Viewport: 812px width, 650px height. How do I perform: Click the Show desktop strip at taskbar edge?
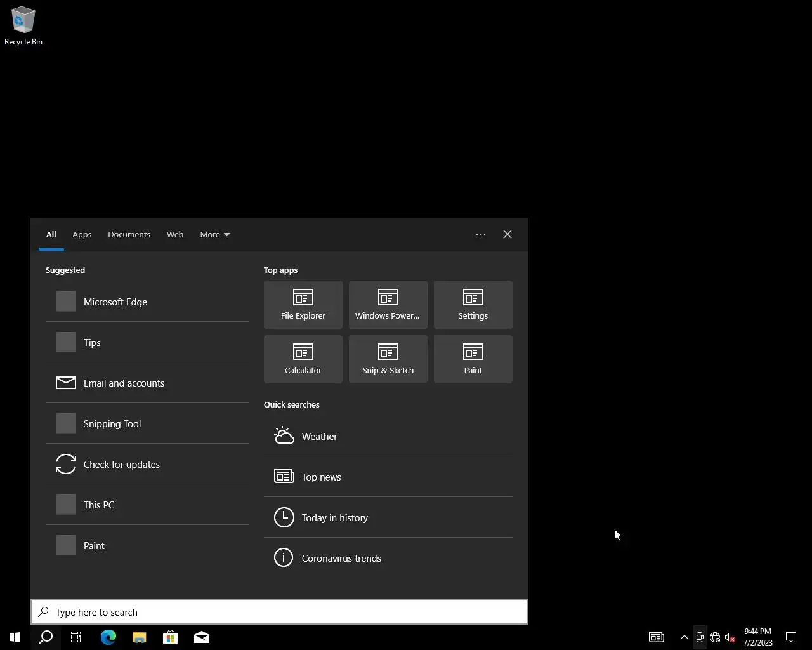coord(810,637)
